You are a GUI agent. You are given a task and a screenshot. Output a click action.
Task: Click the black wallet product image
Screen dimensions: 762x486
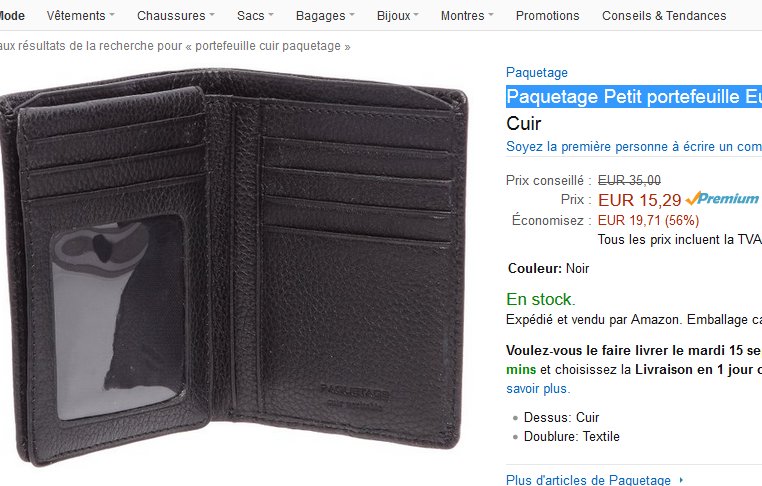[233, 267]
